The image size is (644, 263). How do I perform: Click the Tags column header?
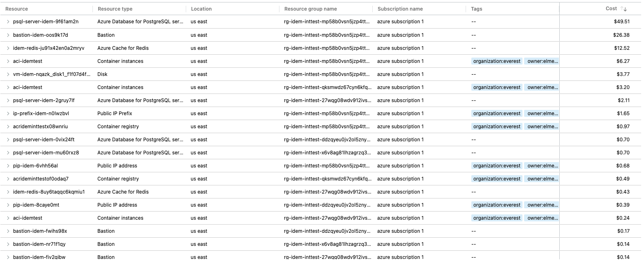pos(476,9)
